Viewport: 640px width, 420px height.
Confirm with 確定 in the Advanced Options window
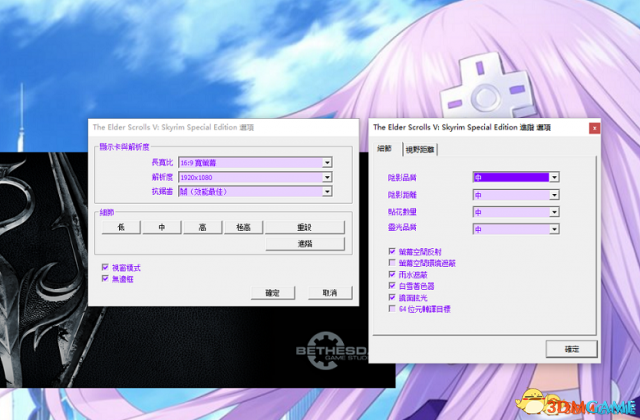pos(572,349)
